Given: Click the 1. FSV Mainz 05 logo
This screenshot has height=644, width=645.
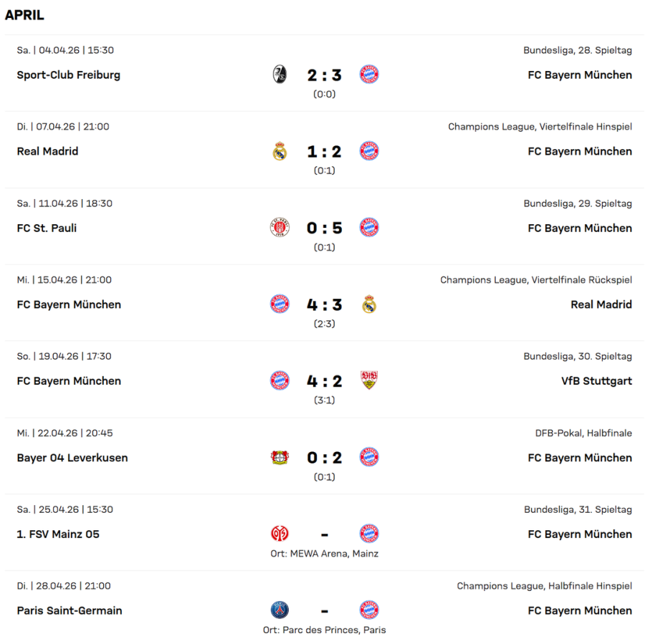Looking at the screenshot, I should 280,534.
